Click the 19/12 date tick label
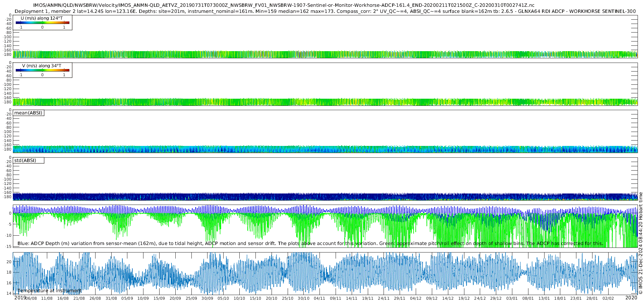Viewport: 644px width, 304px height. pos(464,298)
